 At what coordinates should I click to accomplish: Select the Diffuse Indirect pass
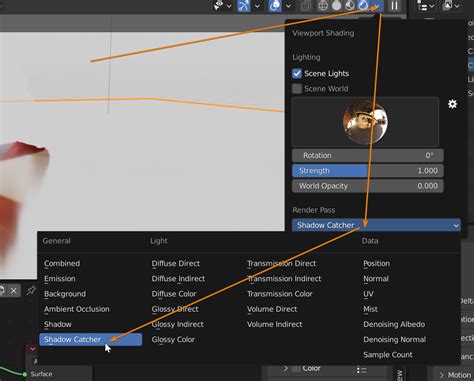pos(178,279)
